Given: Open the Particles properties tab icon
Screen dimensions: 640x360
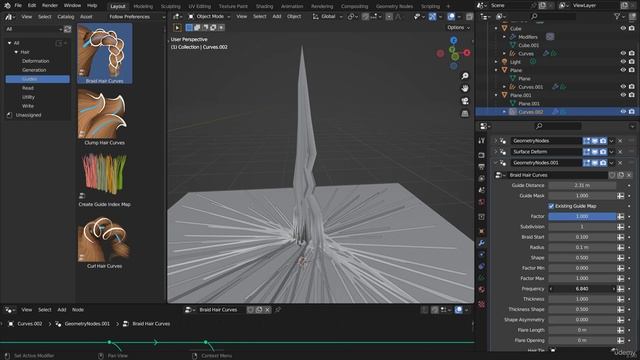Looking at the screenshot, I should (482, 254).
